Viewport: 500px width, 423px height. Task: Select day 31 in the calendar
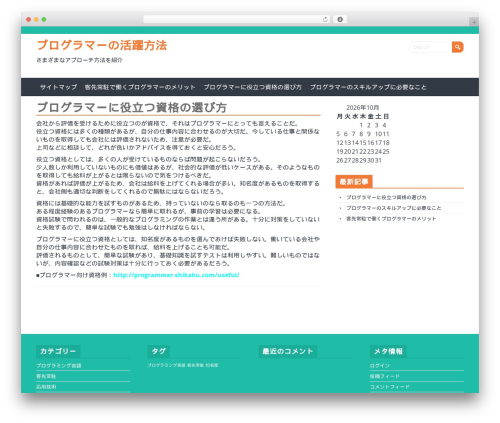[378, 160]
